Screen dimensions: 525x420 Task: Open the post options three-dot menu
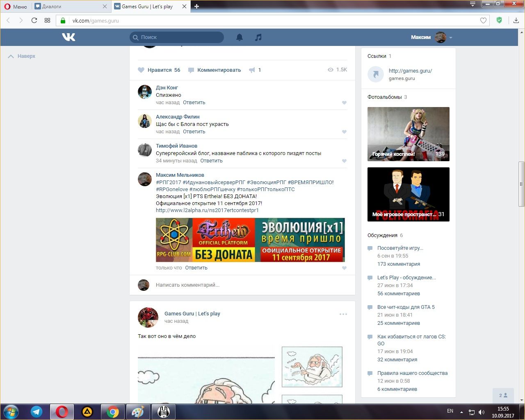pos(343,314)
